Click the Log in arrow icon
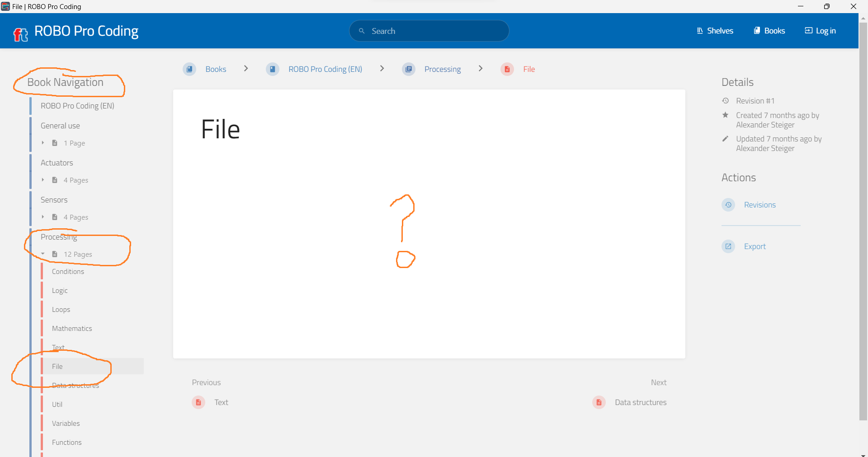The image size is (868, 457). pos(808,31)
